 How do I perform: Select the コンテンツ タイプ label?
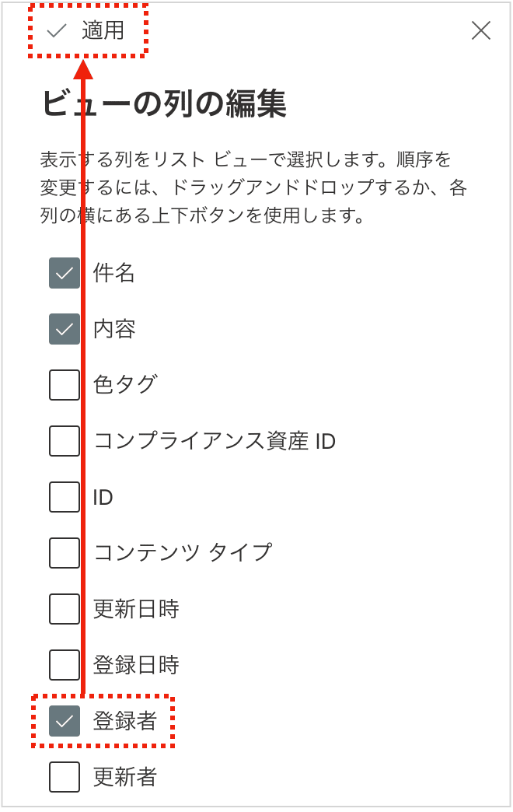183,553
